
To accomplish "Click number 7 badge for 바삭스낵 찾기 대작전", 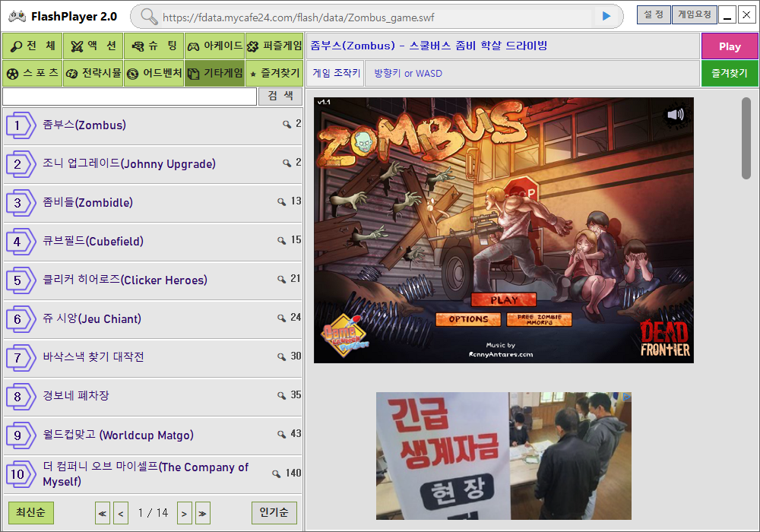I will (x=21, y=358).
